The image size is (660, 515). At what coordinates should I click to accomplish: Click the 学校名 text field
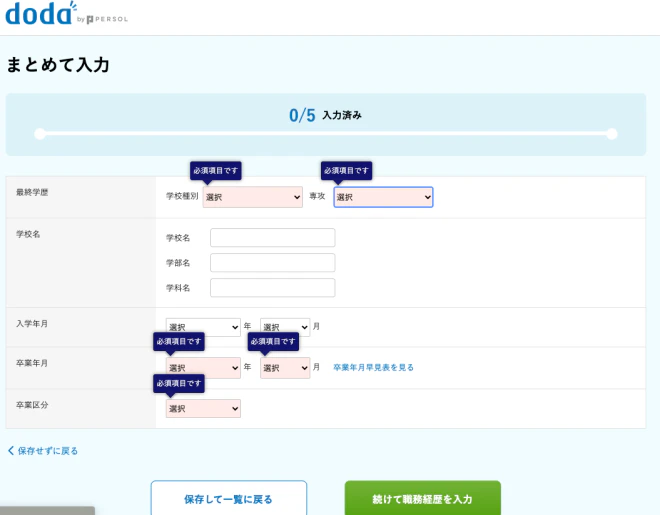(273, 238)
